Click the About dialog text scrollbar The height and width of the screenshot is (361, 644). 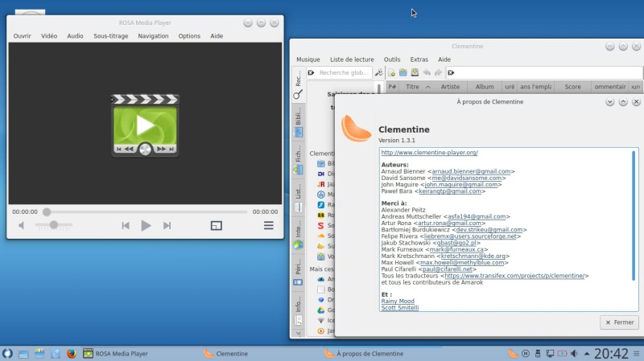634,215
